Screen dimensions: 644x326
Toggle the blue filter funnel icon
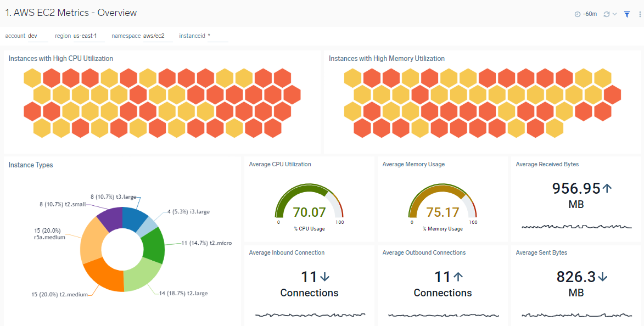(627, 14)
